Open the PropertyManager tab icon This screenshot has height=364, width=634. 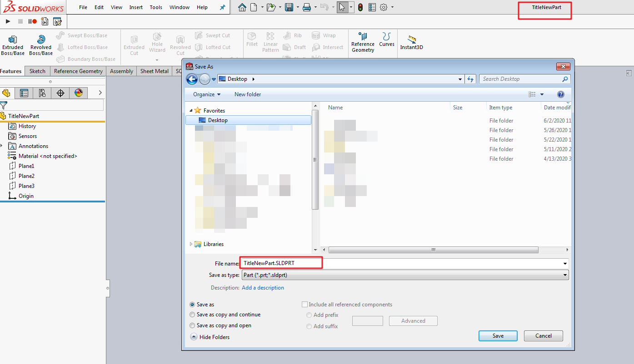point(24,93)
